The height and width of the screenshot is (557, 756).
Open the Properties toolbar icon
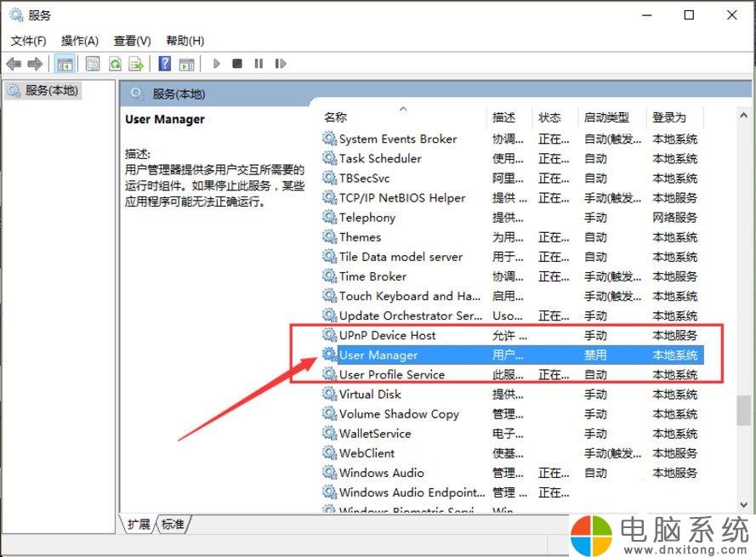(93, 64)
